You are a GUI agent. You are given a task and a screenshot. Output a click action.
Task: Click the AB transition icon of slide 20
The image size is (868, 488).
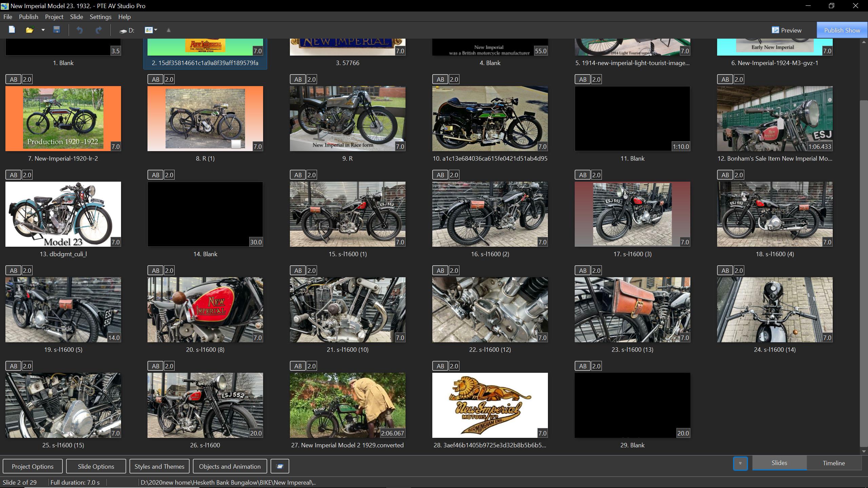click(156, 271)
